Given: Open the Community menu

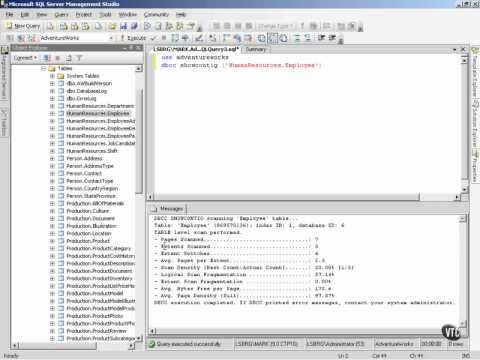Looking at the screenshot, I should (x=156, y=15).
